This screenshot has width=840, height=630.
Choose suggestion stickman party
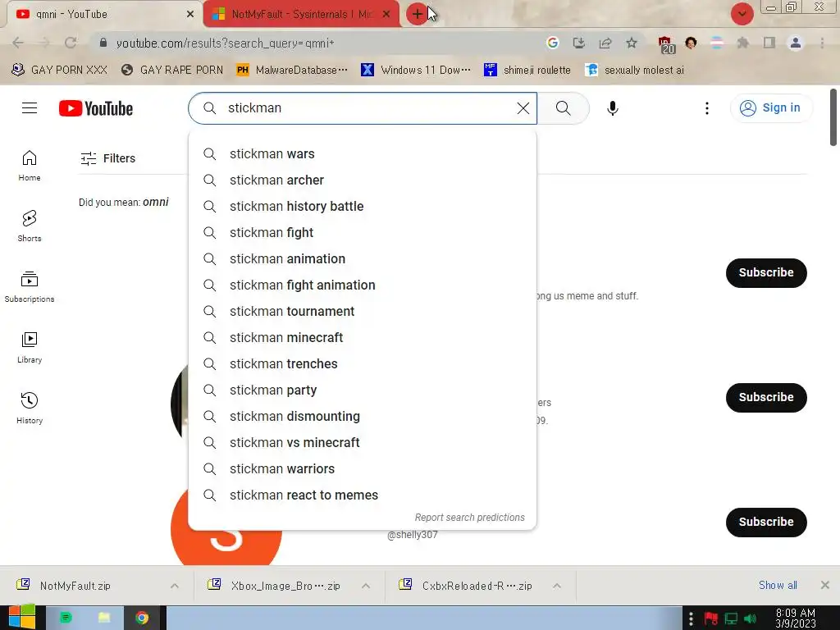(362, 390)
